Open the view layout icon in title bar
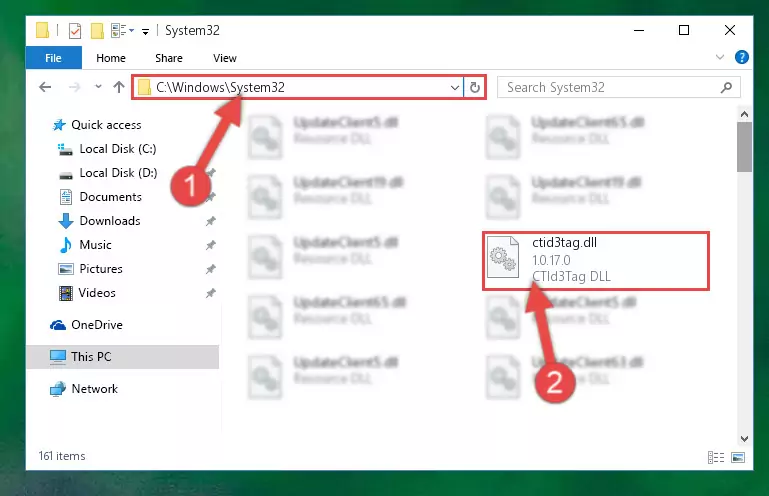This screenshot has height=496, width=769. click(119, 31)
